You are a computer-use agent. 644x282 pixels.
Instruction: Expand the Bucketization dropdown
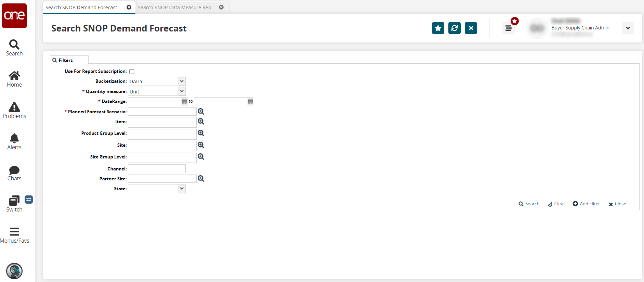182,81
